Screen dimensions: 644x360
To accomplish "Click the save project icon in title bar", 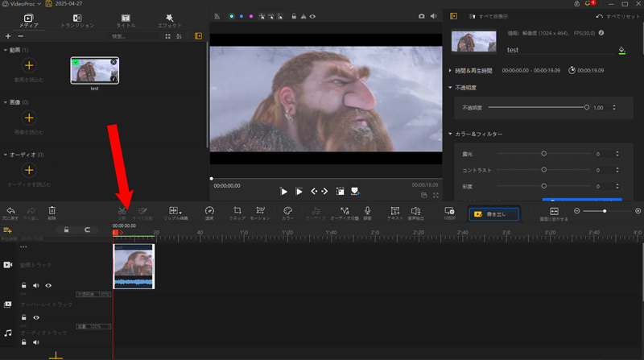I will click(x=49, y=3).
